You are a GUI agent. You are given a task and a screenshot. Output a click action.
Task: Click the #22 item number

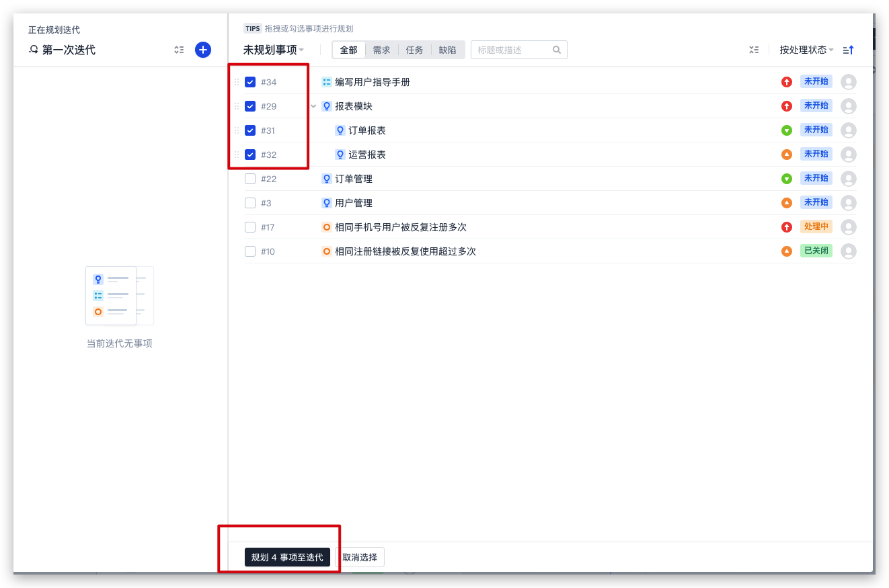click(268, 179)
